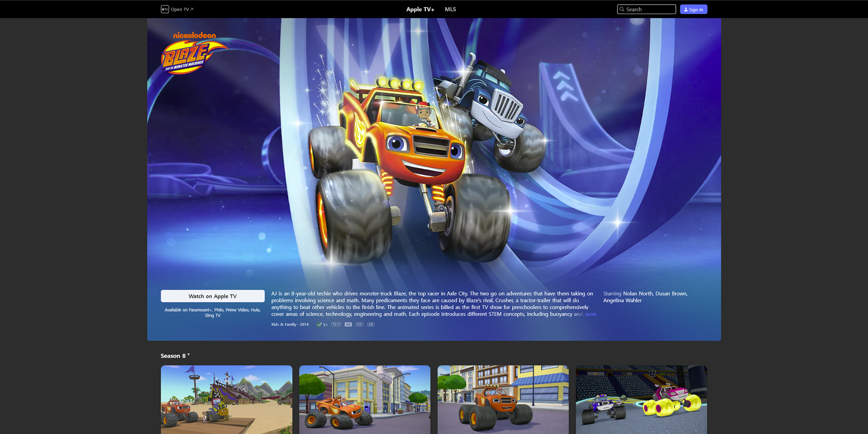Open the Season 8 dropdown
The height and width of the screenshot is (434, 868).
(175, 356)
